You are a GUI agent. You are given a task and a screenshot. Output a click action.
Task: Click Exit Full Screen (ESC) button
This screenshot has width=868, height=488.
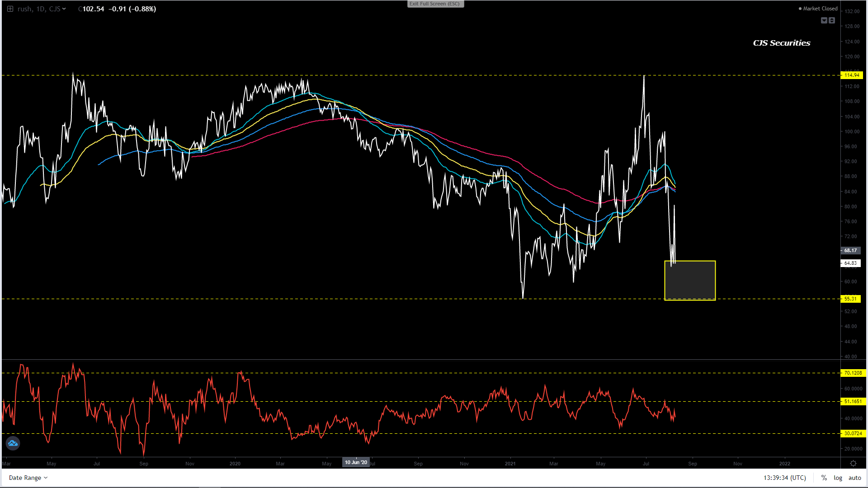pos(435,4)
